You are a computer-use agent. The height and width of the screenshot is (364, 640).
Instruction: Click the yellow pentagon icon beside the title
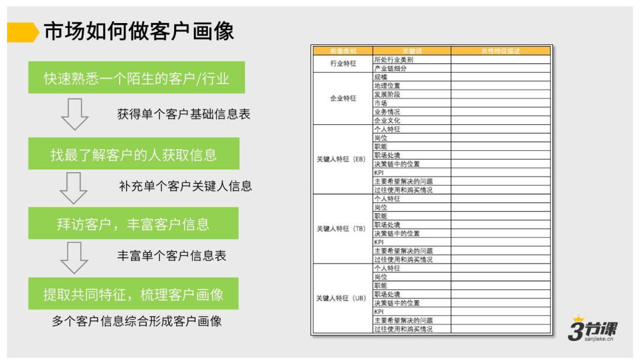23,32
